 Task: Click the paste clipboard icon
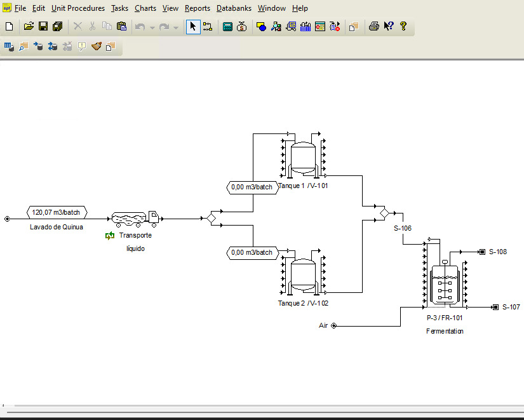click(122, 27)
